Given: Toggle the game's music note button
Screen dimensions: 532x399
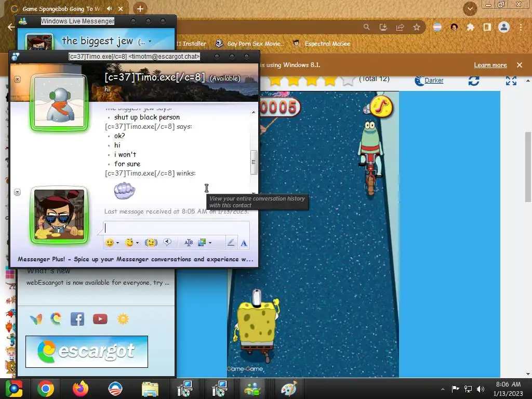Looking at the screenshot, I should [x=381, y=107].
